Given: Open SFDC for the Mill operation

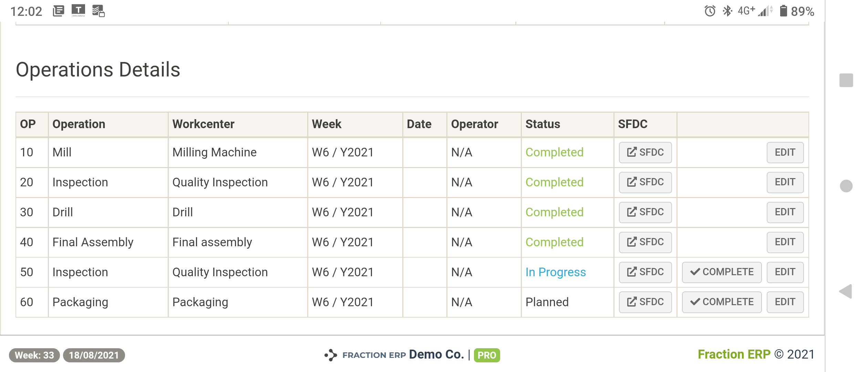Looking at the screenshot, I should point(645,152).
